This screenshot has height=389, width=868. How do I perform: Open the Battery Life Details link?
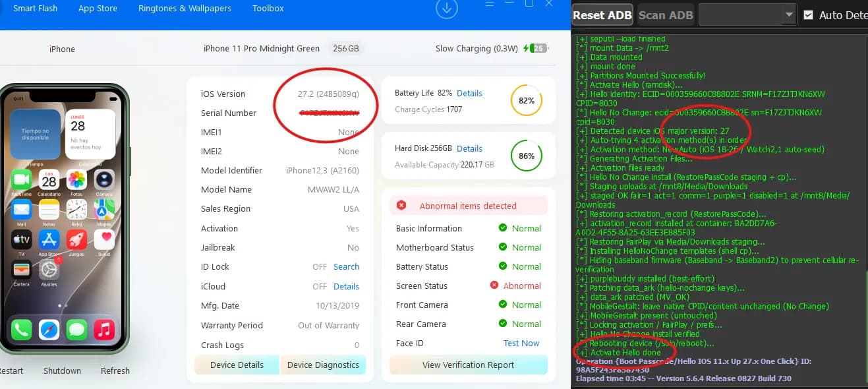pos(469,93)
